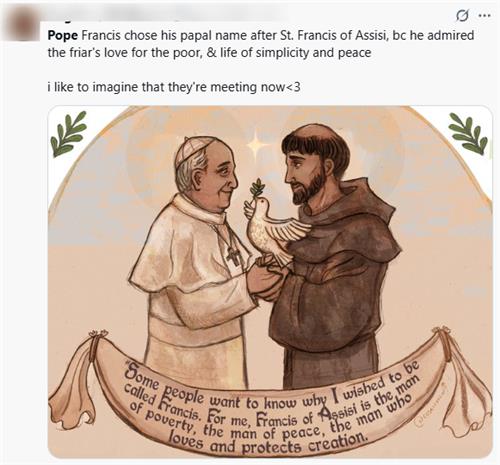Click the white zucchetto skullcap in the drawing

tap(193, 149)
